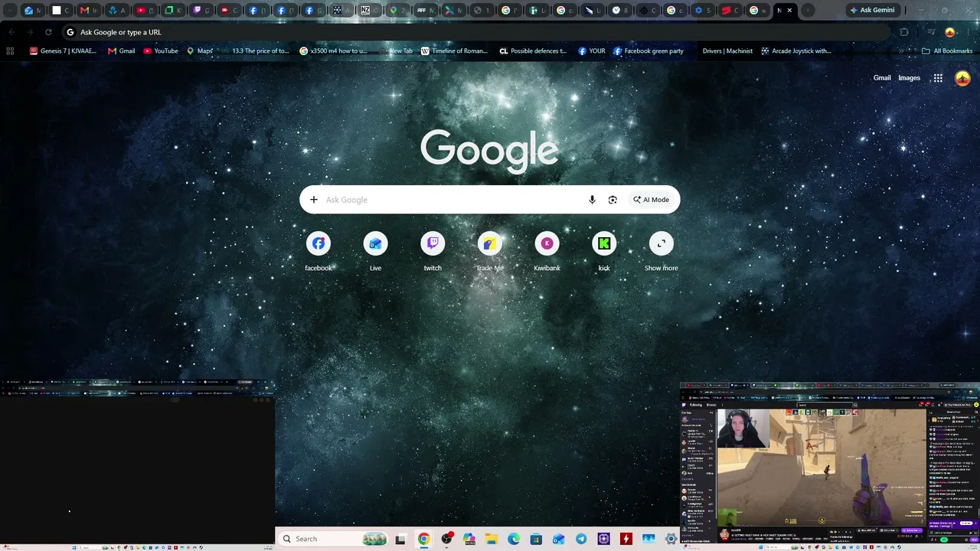The image size is (980, 551).
Task: Open OBS Studio from the taskbar
Action: (x=446, y=539)
